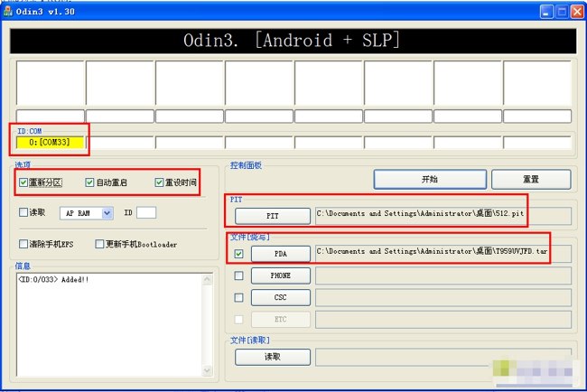
Task: Select the yellow 0:[COM33] port box
Action: [x=50, y=143]
